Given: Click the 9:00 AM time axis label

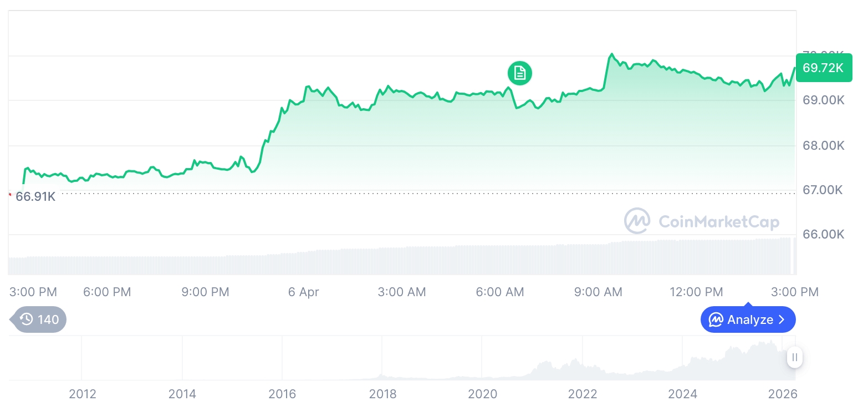Looking at the screenshot, I should 599,292.
